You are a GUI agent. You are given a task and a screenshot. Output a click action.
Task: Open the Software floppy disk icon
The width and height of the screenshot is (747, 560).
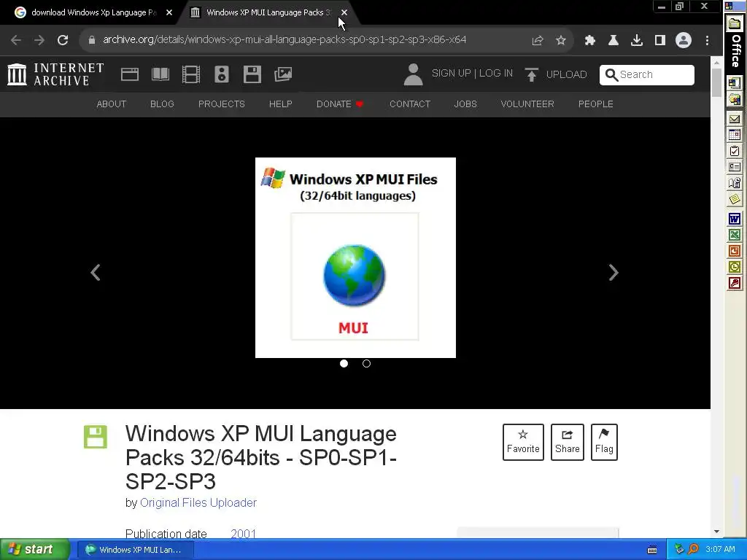point(252,74)
